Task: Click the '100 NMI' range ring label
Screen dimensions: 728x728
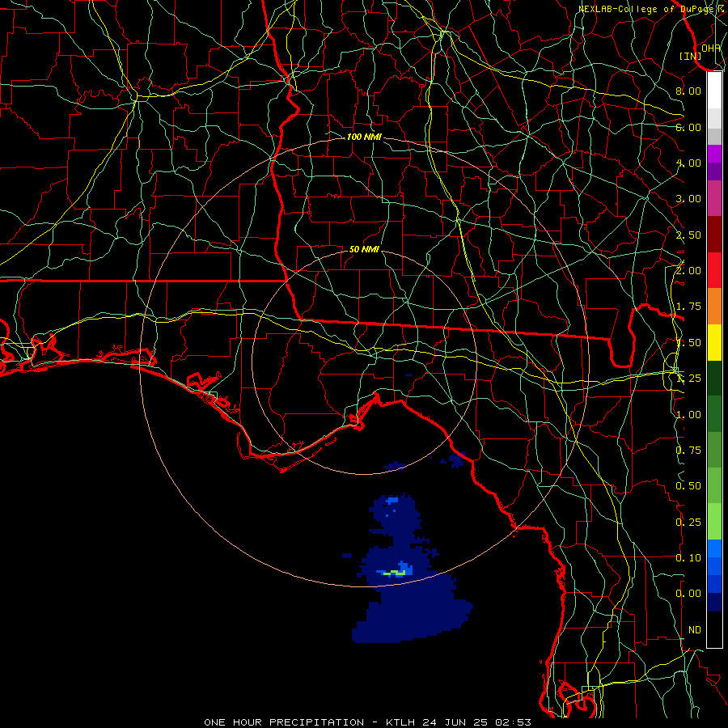Action: click(x=364, y=137)
